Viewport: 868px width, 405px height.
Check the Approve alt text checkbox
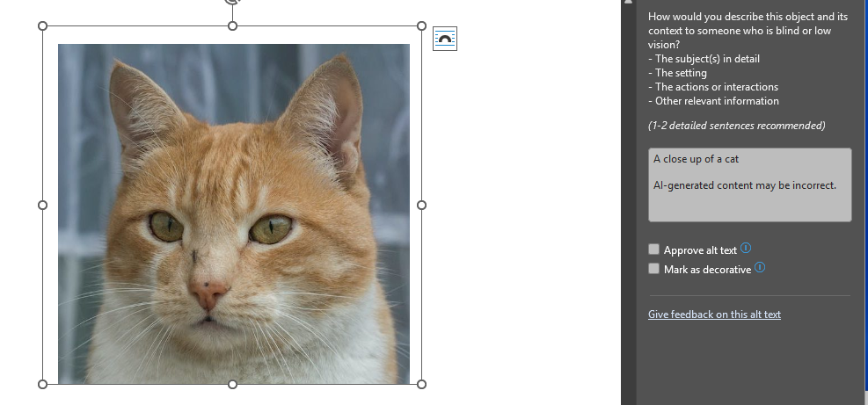[x=653, y=250]
